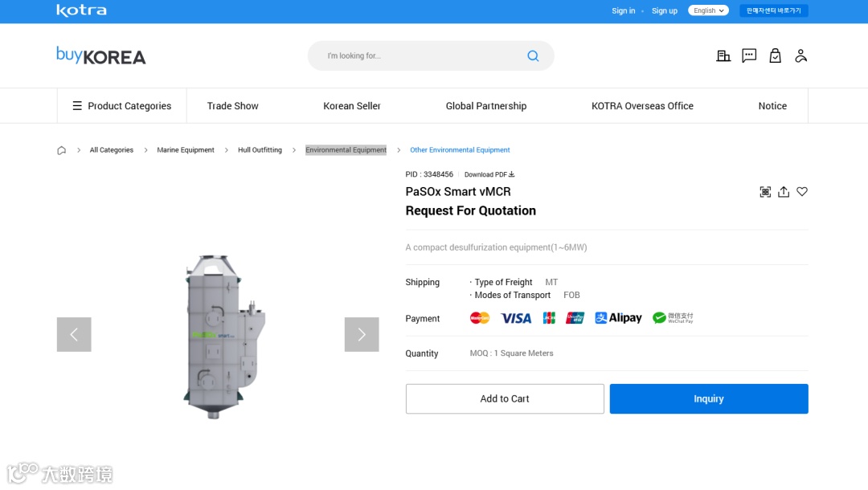Click the Add to Cart button

tap(505, 398)
